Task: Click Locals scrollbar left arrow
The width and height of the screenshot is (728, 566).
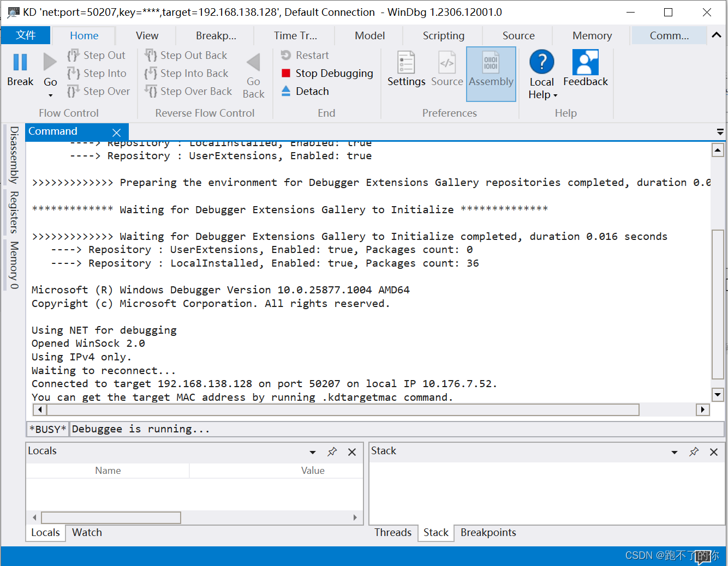Action: pos(34,517)
